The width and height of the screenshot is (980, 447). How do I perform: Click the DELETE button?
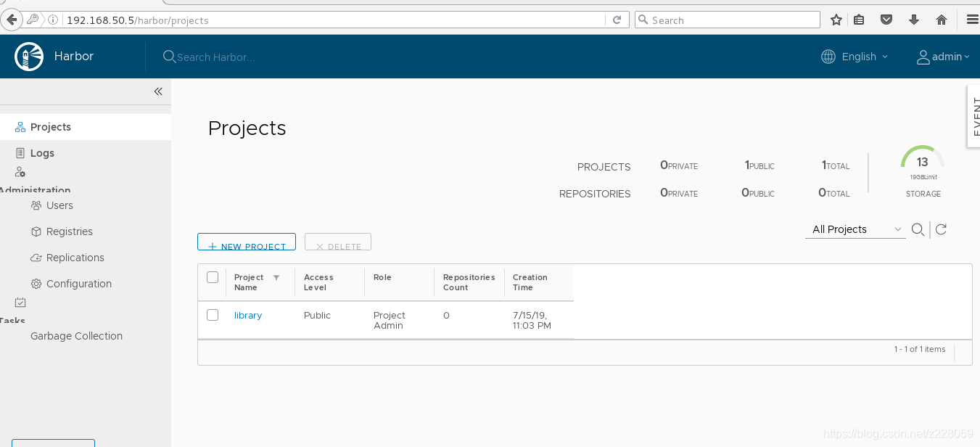pyautogui.click(x=338, y=242)
